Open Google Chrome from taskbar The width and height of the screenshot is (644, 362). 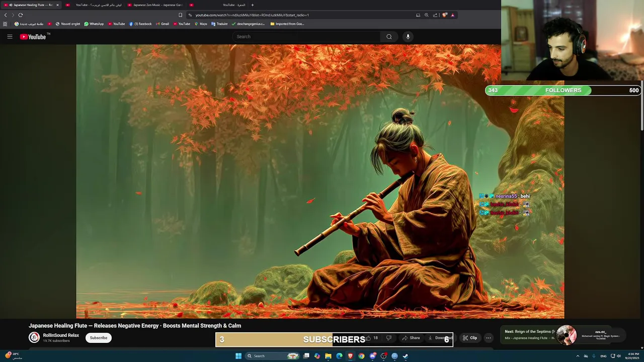361,356
